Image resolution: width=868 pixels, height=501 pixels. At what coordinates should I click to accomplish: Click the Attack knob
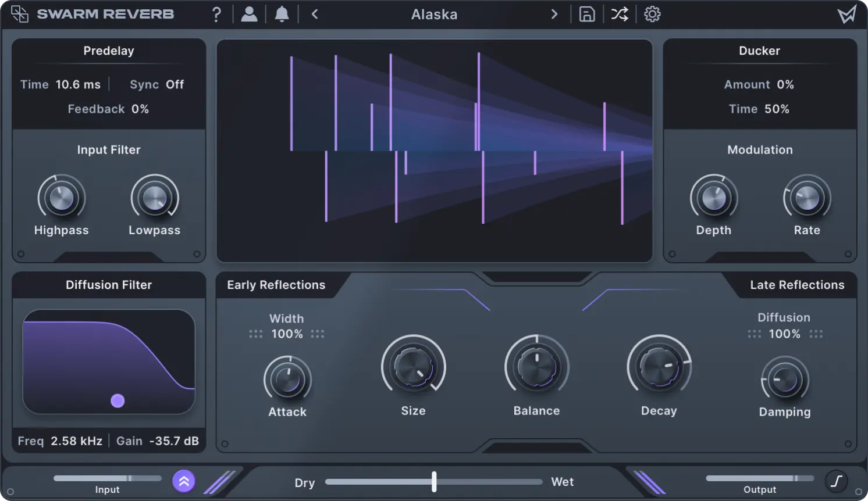(287, 380)
